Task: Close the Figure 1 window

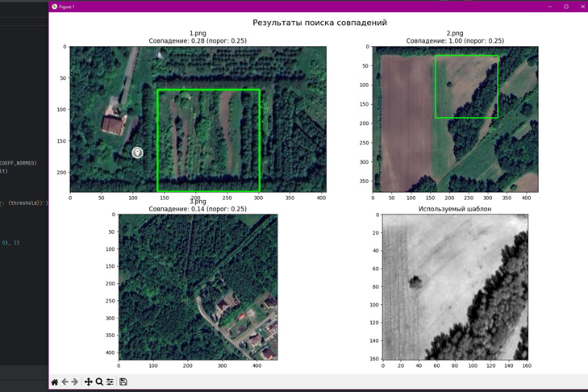Action: tap(582, 6)
